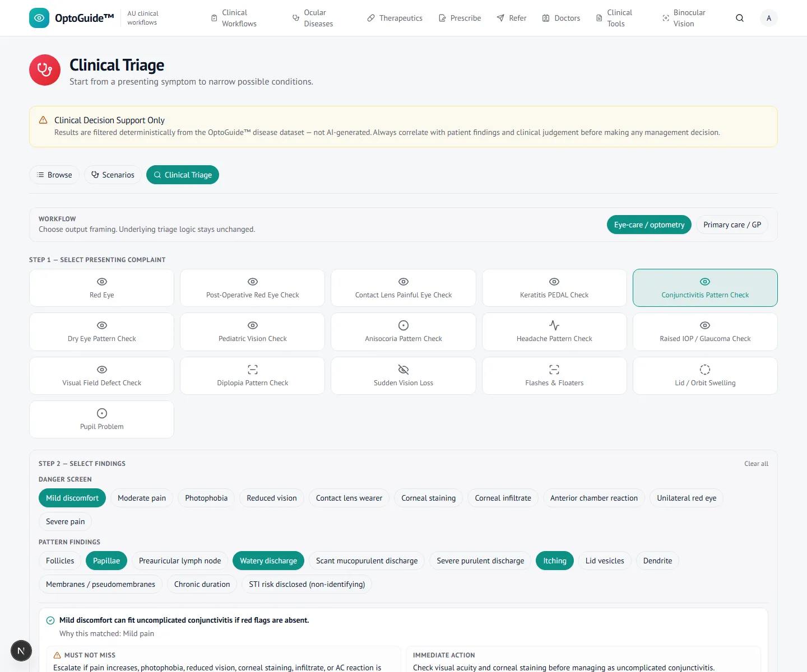Image resolution: width=807 pixels, height=672 pixels.
Task: Toggle the Corneal staining finding chip
Action: coord(429,498)
